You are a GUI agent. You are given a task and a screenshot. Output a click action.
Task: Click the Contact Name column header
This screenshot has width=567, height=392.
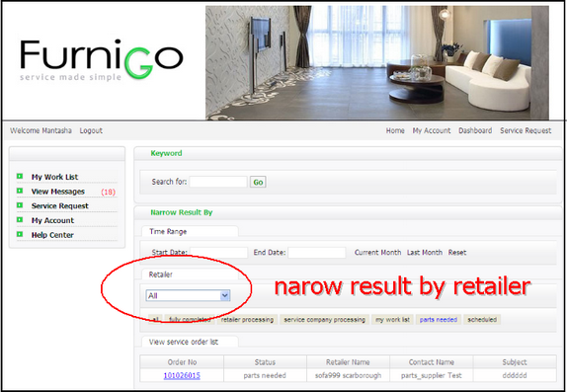(x=432, y=362)
